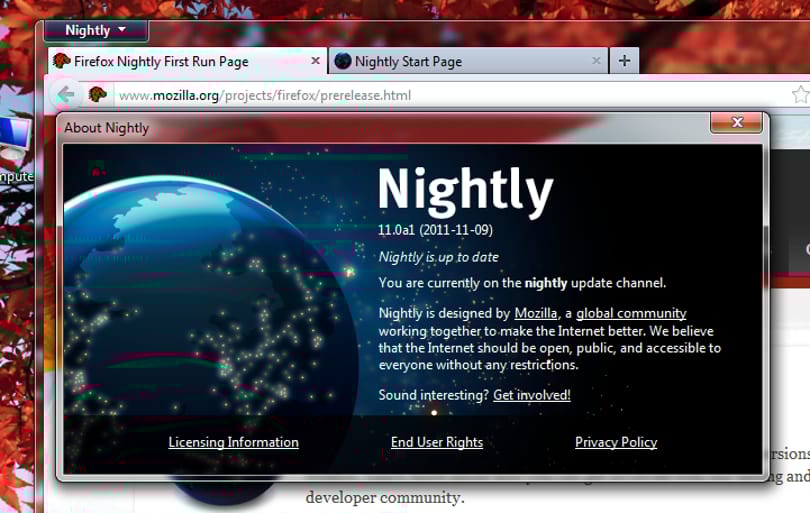Click the 'nightly update channel' sentence

(x=522, y=283)
